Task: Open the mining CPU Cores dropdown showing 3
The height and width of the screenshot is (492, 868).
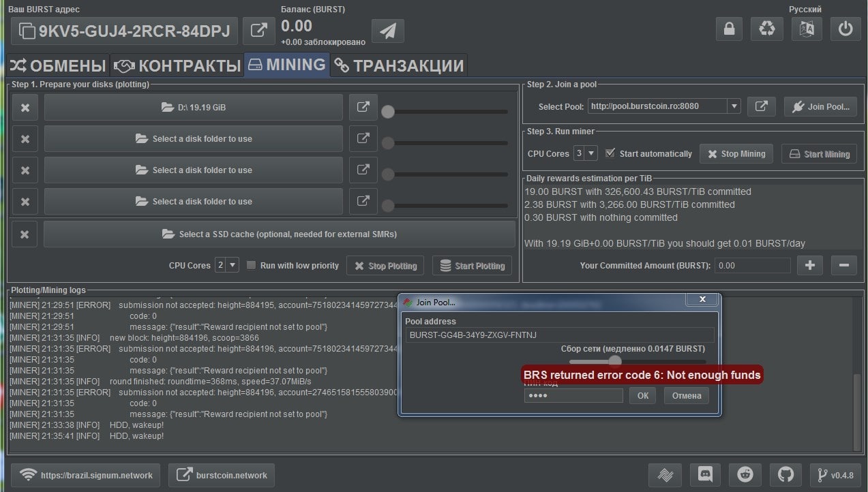Action: tap(585, 153)
